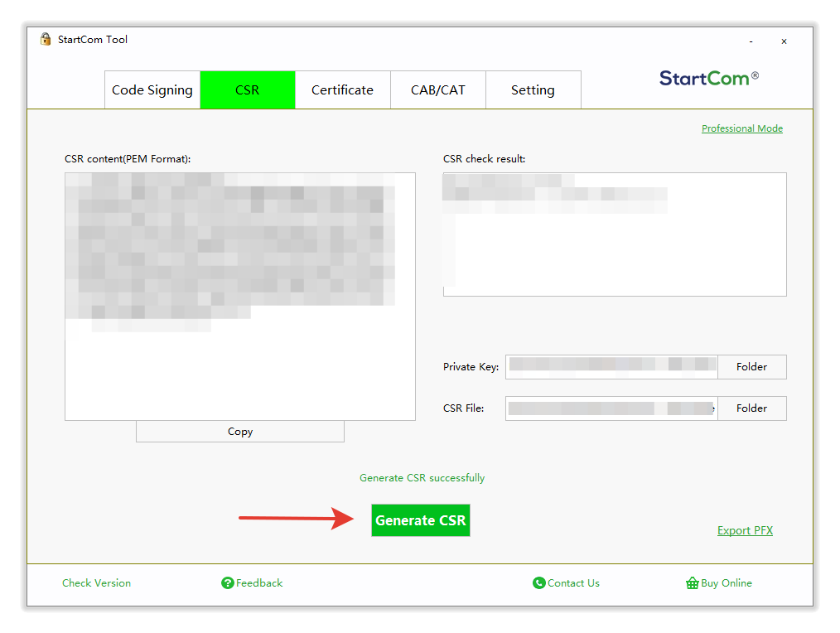Click the StartCom logo
Screen dimensions: 840x633
709,78
